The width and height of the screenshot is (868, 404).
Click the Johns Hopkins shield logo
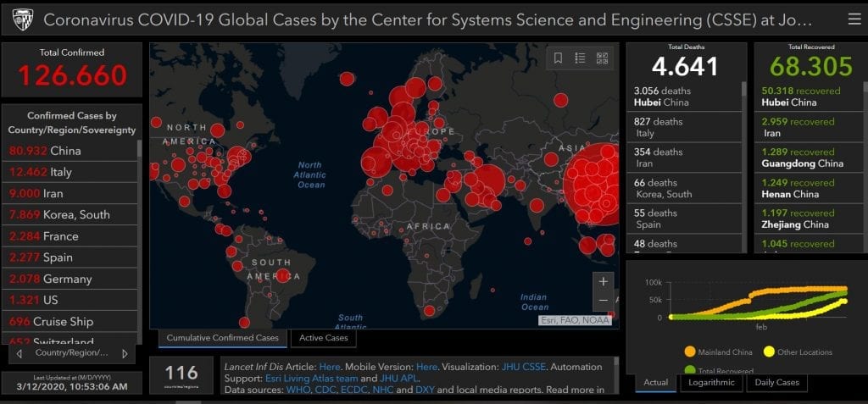click(x=20, y=19)
